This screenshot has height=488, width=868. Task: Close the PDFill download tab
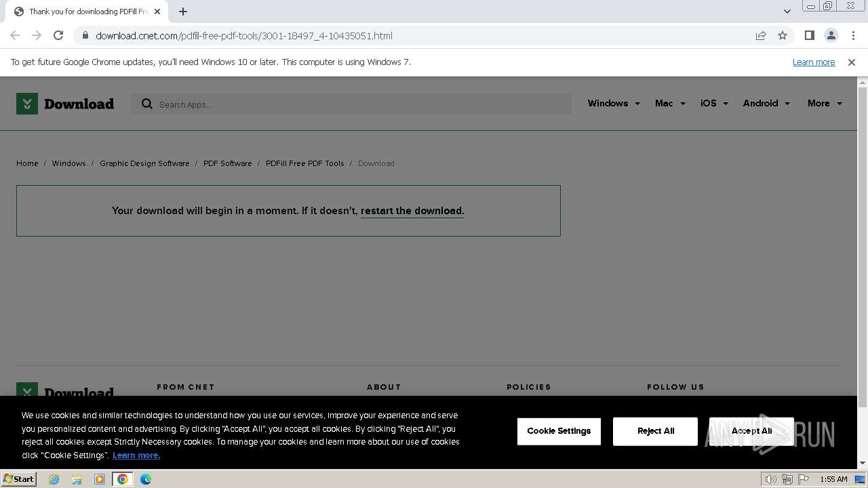(157, 12)
